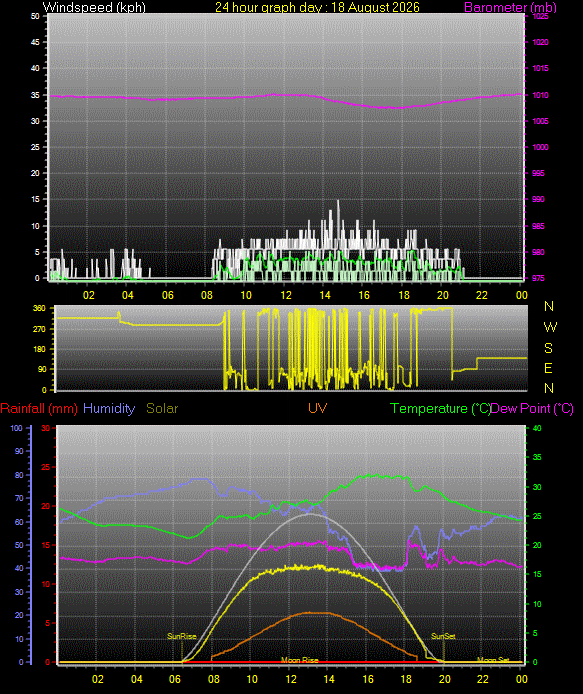The image size is (583, 694).
Task: Click the 975 barometer axis value
Action: (538, 278)
